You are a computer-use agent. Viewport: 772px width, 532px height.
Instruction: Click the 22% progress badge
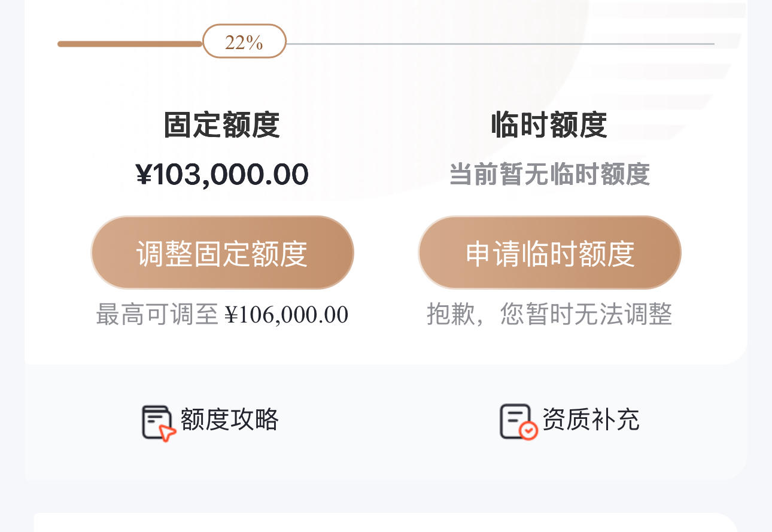(x=244, y=42)
